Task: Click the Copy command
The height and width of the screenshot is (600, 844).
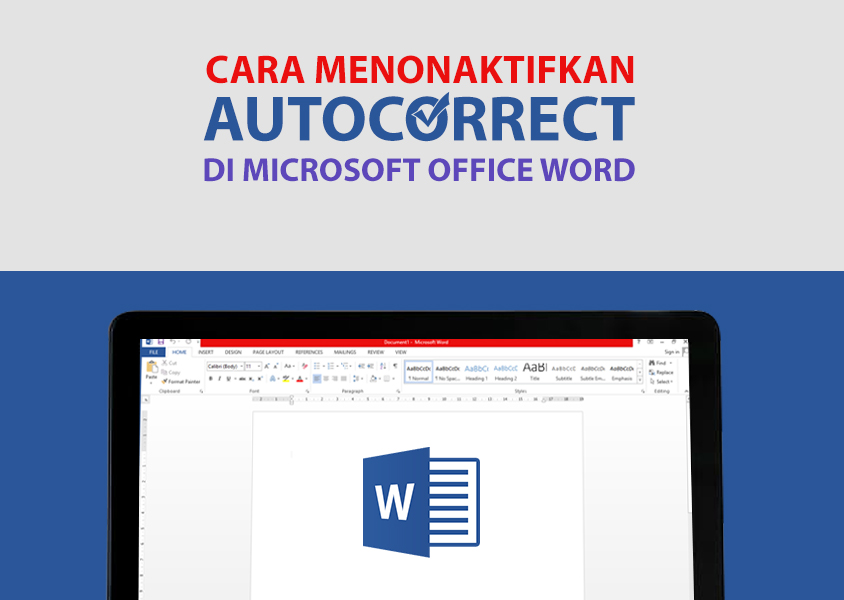Action: [171, 372]
